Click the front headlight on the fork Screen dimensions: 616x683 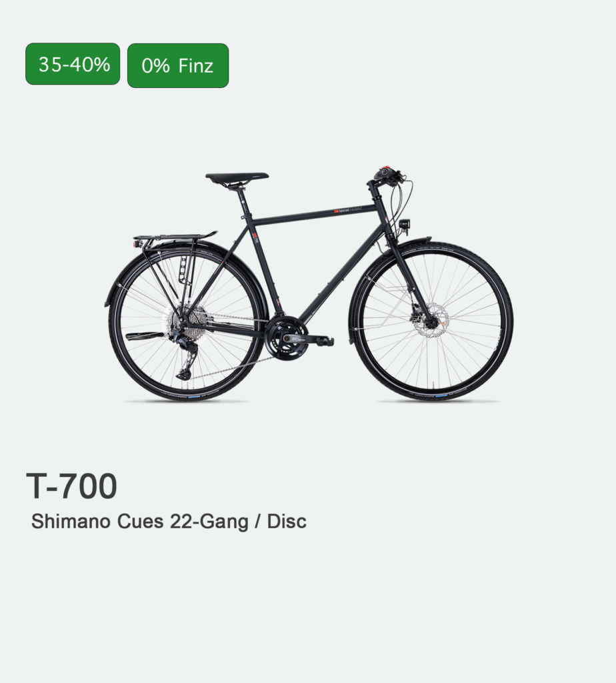point(405,224)
